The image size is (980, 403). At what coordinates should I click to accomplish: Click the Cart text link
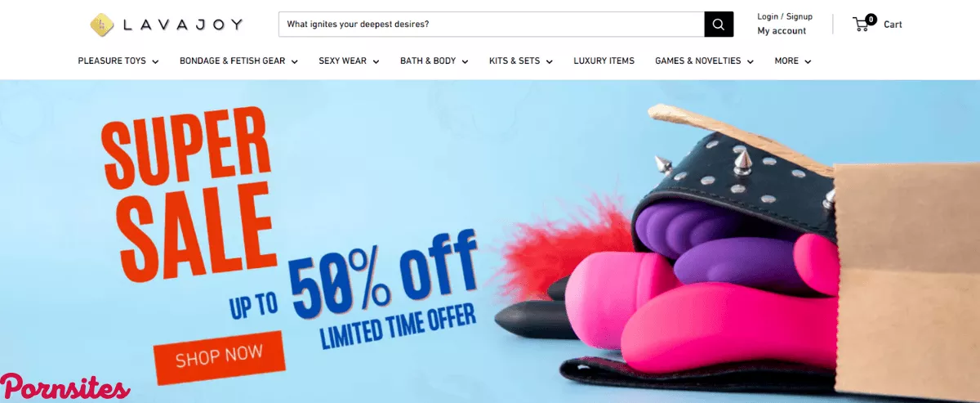point(893,25)
